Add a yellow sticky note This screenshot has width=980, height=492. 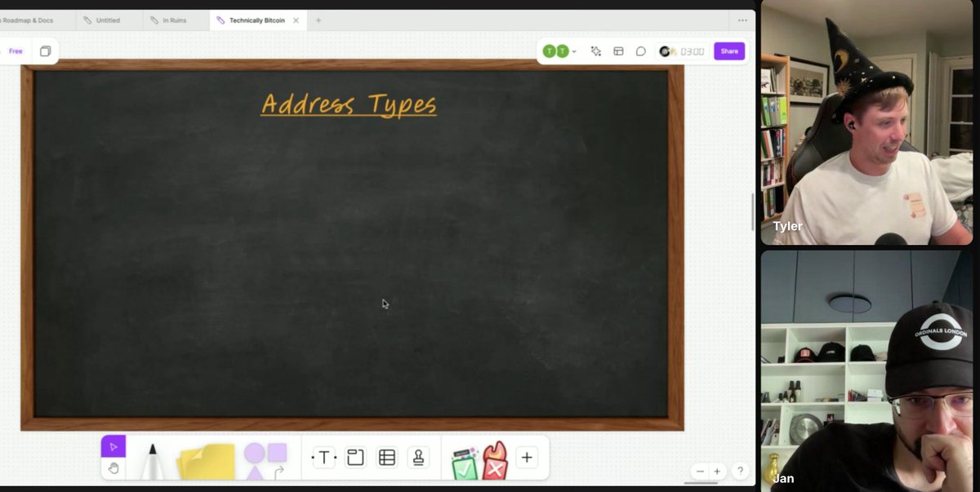207,462
